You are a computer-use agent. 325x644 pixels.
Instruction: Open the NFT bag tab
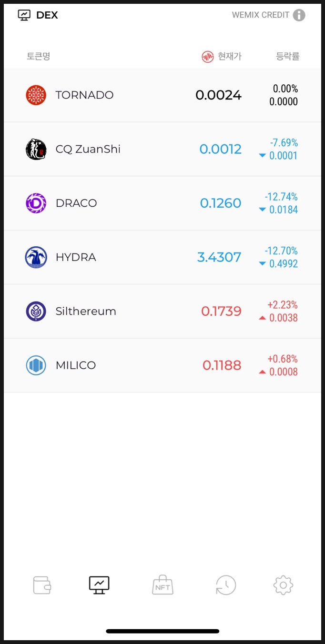click(x=162, y=585)
